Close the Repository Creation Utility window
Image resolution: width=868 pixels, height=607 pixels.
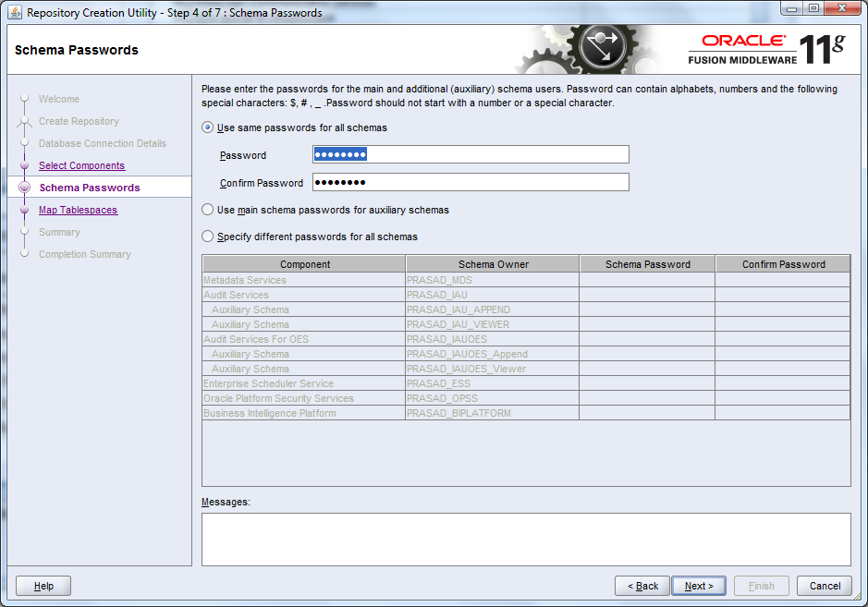[x=842, y=8]
